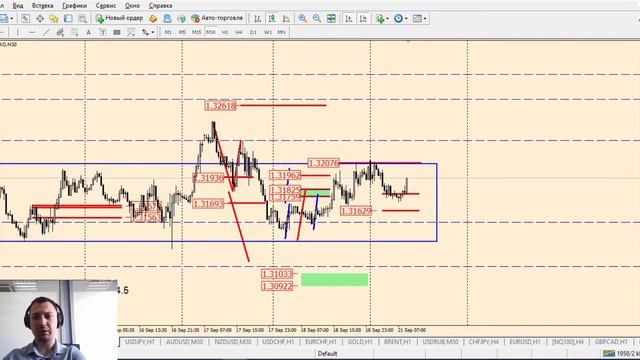This screenshot has height=360, width=640.
Task: Open the USDJPY,H1 chart tab
Action: 140,342
